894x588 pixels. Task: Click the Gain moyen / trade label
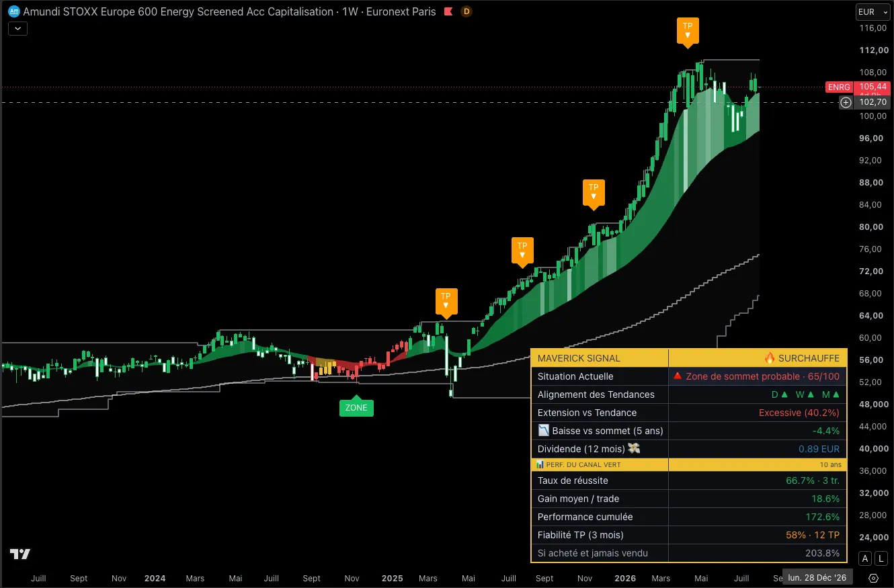578,499
